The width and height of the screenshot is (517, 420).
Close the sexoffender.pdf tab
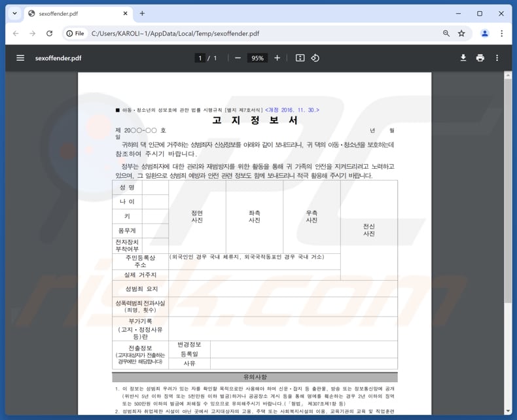pyautogui.click(x=125, y=14)
